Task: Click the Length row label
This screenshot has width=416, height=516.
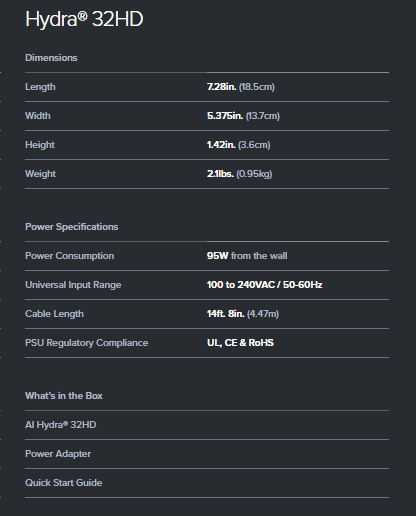Action: pos(40,87)
